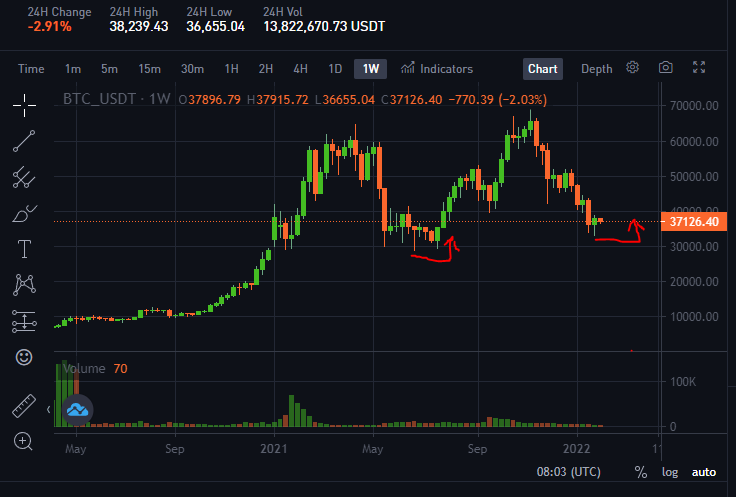Select the 1W timeframe
The image size is (736, 497).
click(x=370, y=69)
